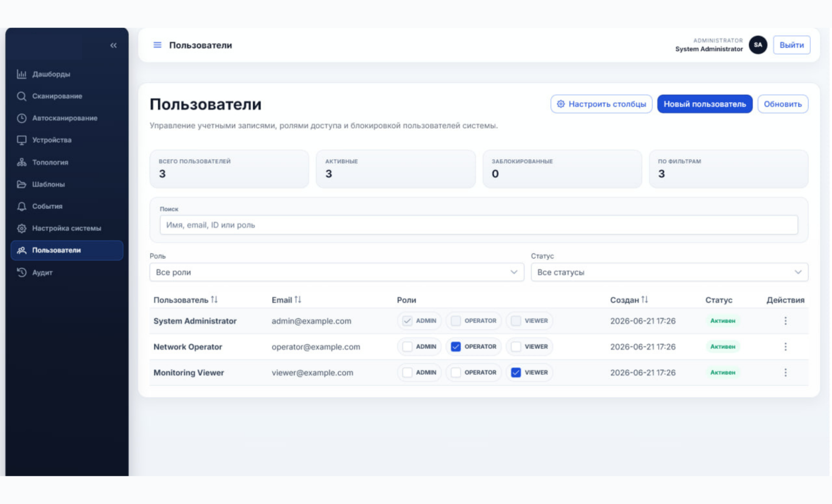Open actions menu for Monitoring Viewer
This screenshot has height=504, width=832.
coord(786,373)
